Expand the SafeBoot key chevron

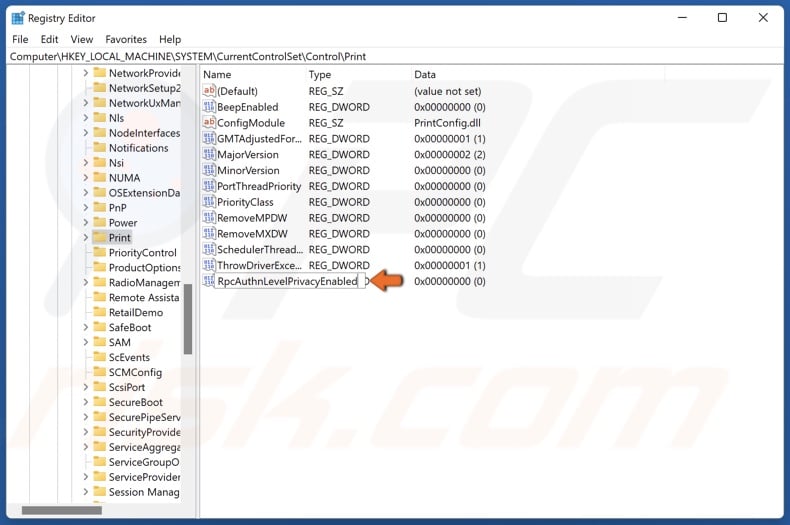[86, 327]
